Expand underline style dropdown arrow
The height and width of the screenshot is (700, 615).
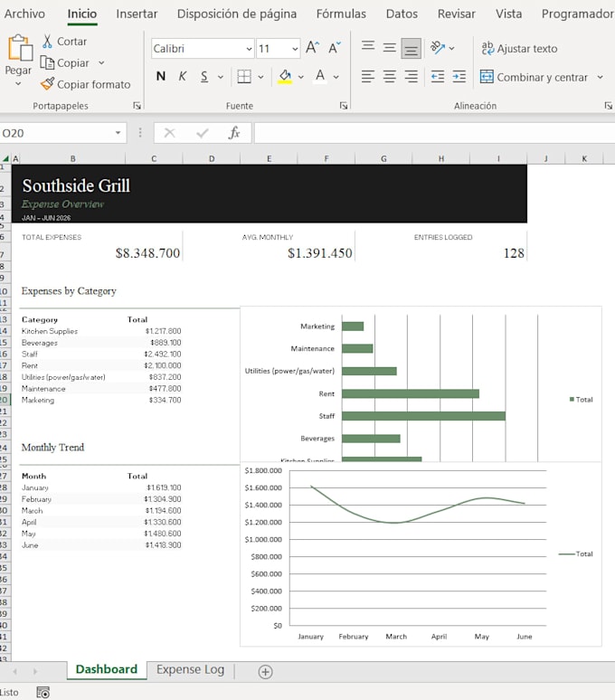[x=220, y=77]
